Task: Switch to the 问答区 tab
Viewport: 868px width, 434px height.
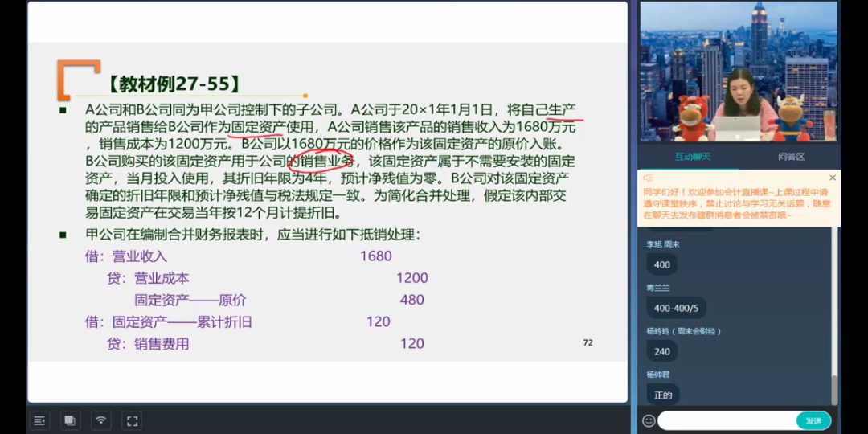Action: pos(791,157)
